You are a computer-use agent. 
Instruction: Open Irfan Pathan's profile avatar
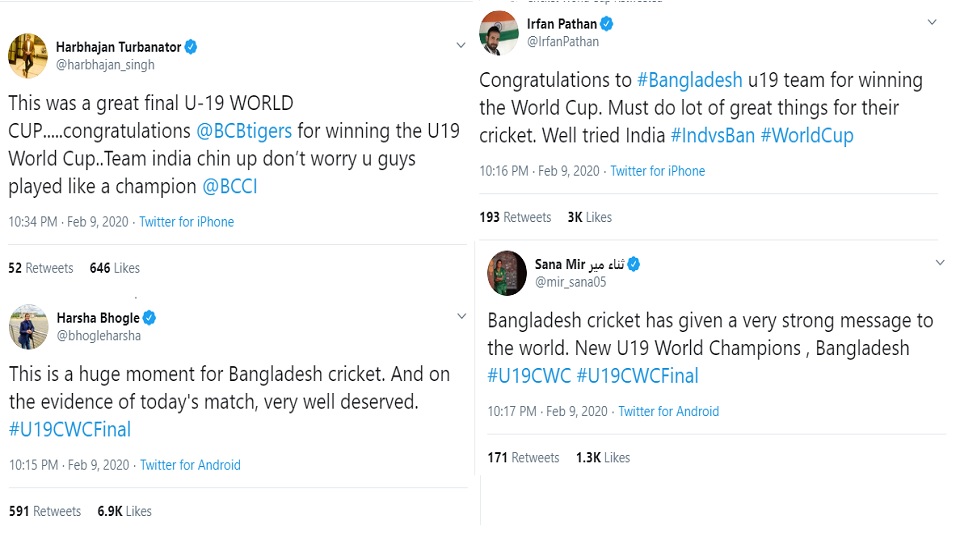[x=499, y=32]
